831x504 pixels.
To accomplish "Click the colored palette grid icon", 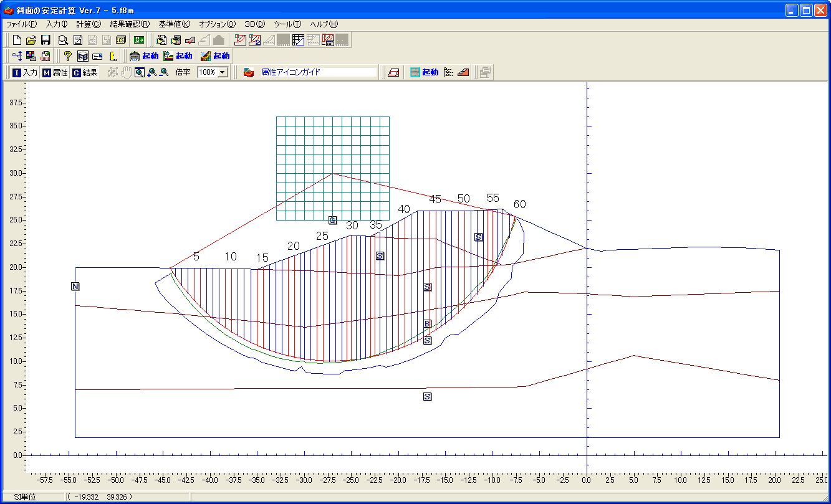I will (x=31, y=56).
